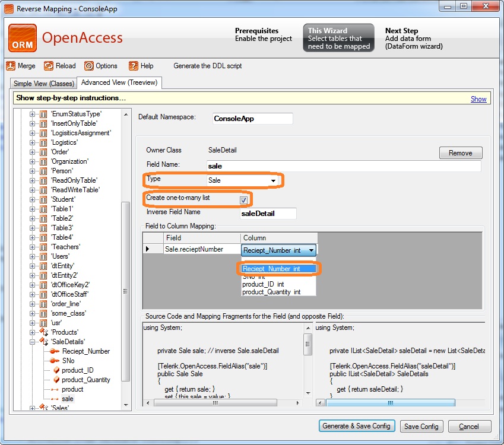Select the 'Users' table icon
This screenshot has height=445, width=504.
pyautogui.click(x=43, y=256)
